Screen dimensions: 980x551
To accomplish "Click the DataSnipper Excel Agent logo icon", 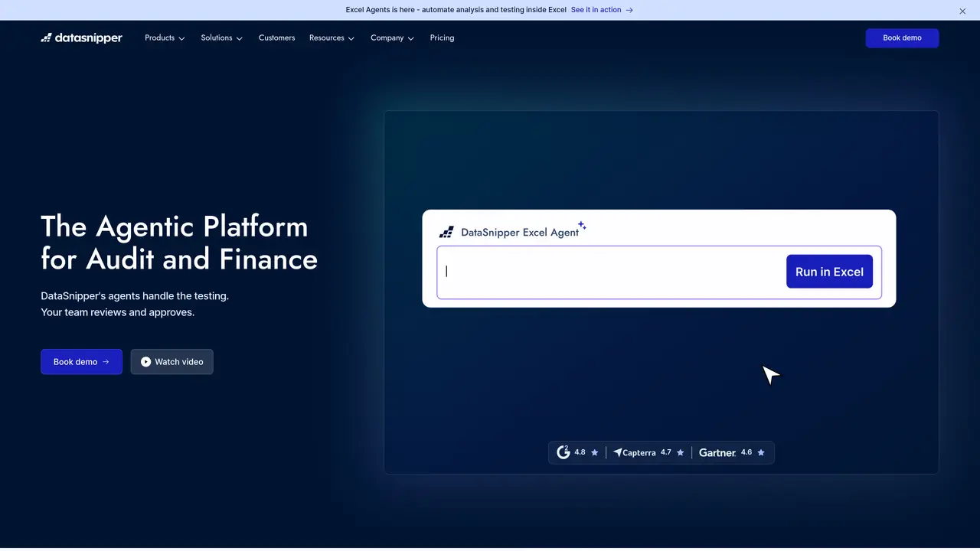I will (x=446, y=232).
